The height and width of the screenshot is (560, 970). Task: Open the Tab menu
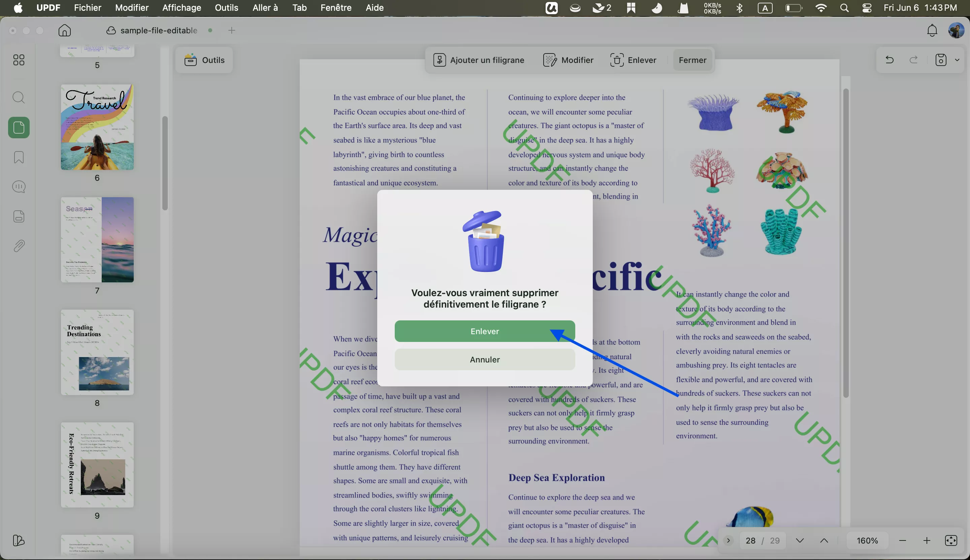click(x=299, y=8)
